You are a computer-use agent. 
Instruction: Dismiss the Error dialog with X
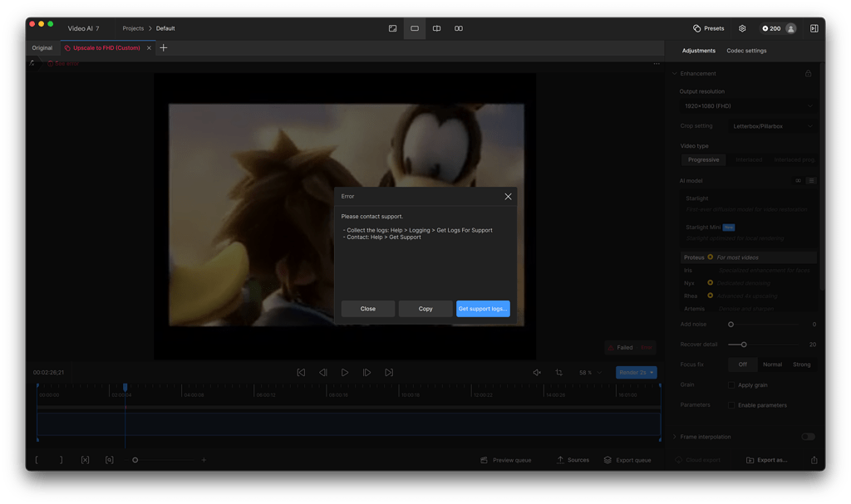[x=508, y=197]
